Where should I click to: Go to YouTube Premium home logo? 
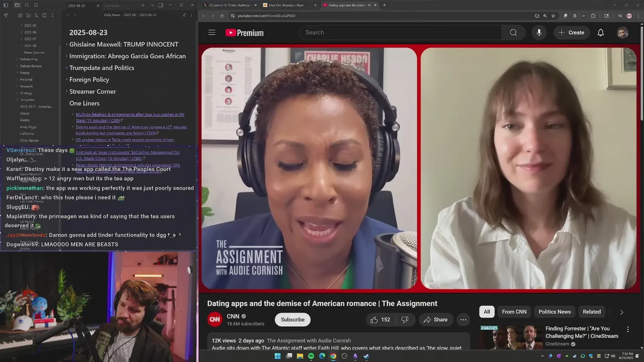tap(245, 33)
